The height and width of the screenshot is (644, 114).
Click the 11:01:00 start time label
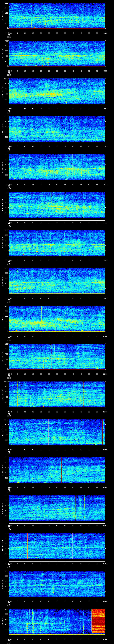coord(9,33)
